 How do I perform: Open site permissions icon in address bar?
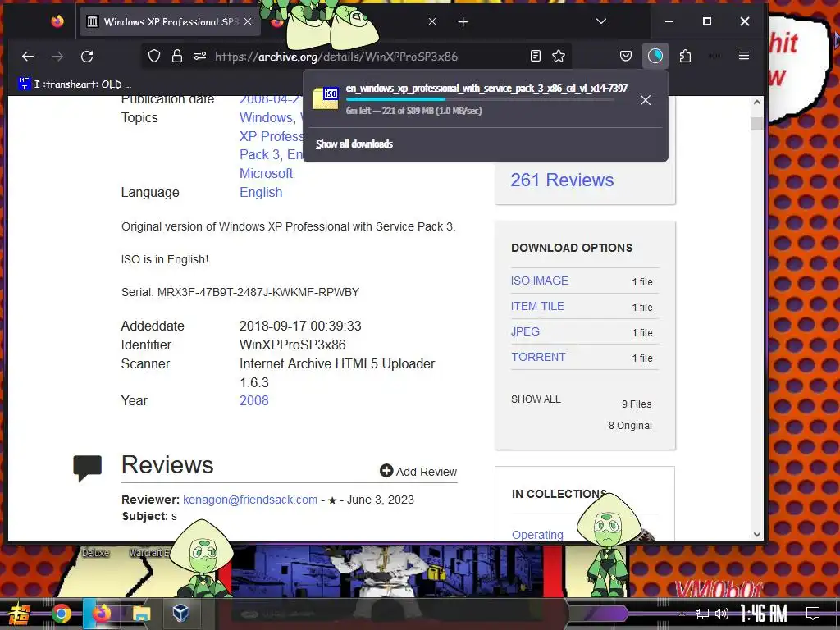(200, 57)
